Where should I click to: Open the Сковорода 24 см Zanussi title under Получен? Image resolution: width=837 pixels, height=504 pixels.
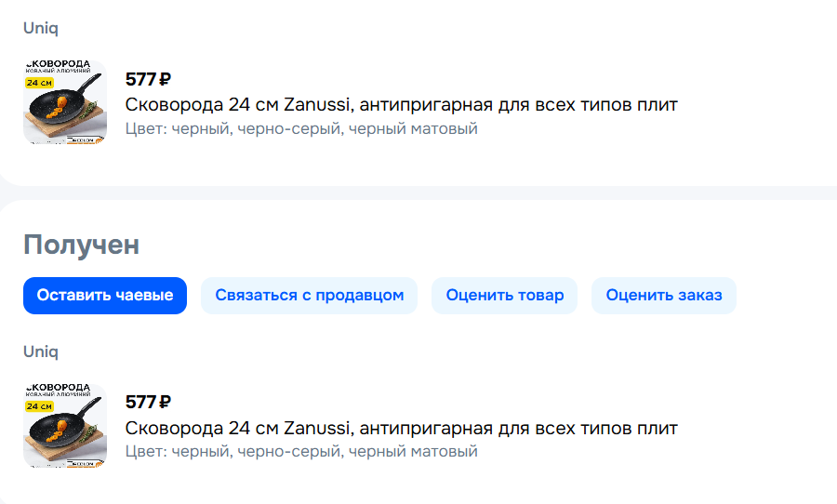tap(401, 428)
